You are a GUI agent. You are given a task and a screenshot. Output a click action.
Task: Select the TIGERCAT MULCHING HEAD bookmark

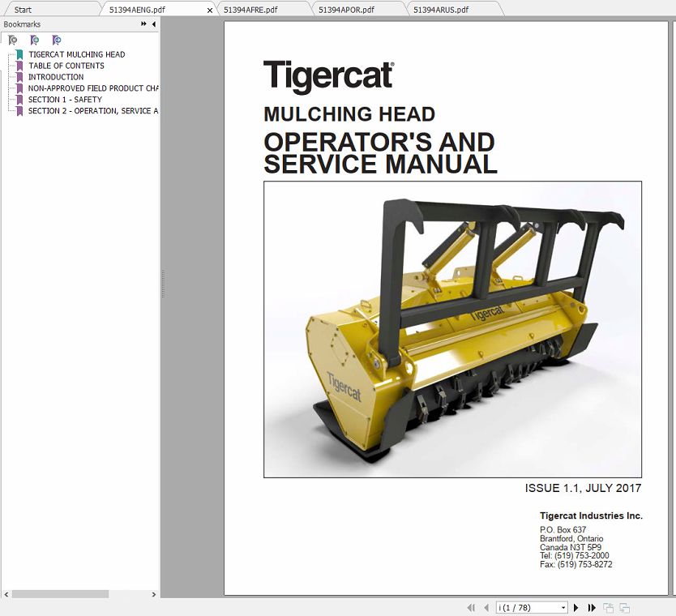click(x=76, y=54)
